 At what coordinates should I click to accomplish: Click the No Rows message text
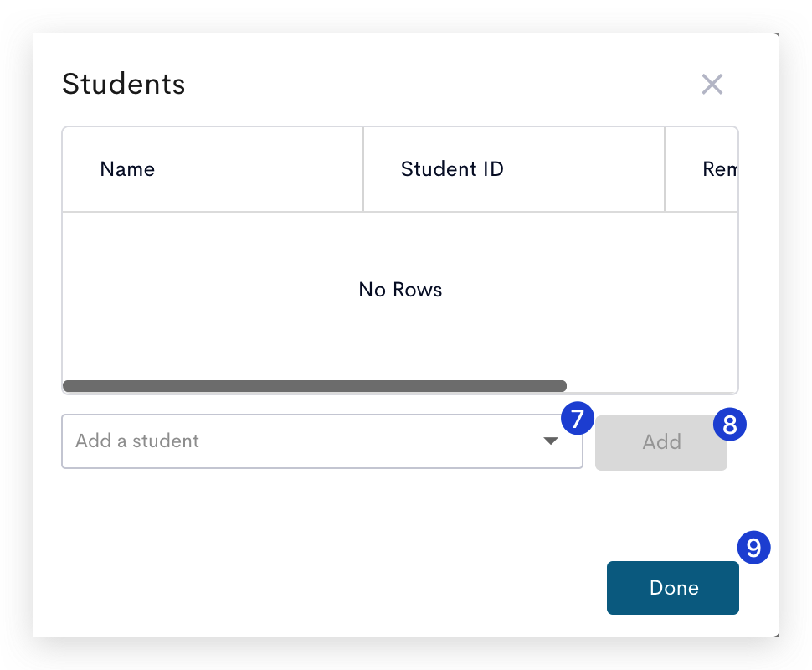click(x=400, y=290)
